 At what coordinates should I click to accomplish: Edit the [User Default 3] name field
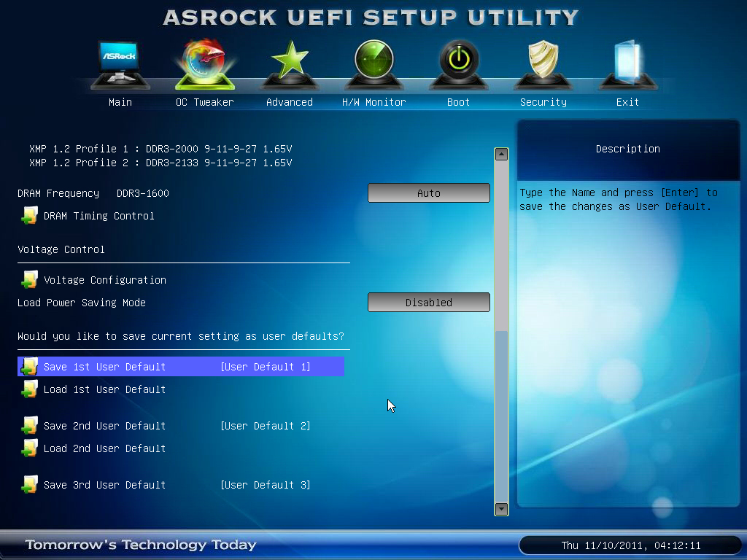pos(266,485)
